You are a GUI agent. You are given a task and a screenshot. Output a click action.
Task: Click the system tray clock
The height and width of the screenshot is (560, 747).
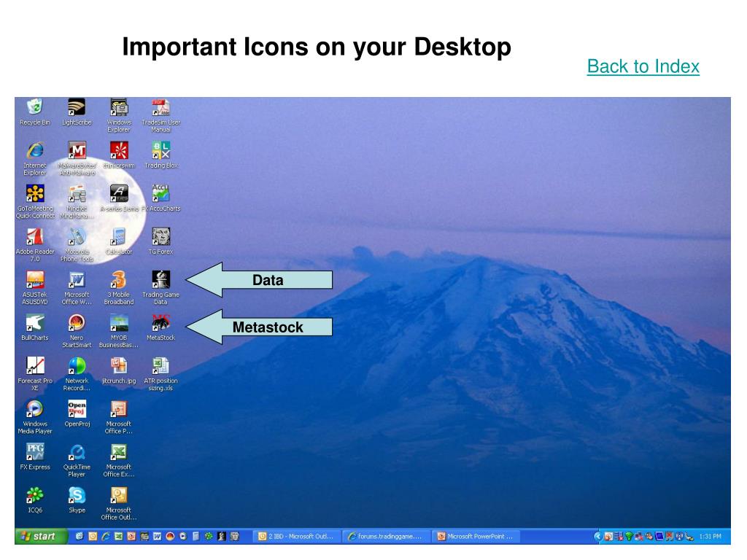[710, 537]
